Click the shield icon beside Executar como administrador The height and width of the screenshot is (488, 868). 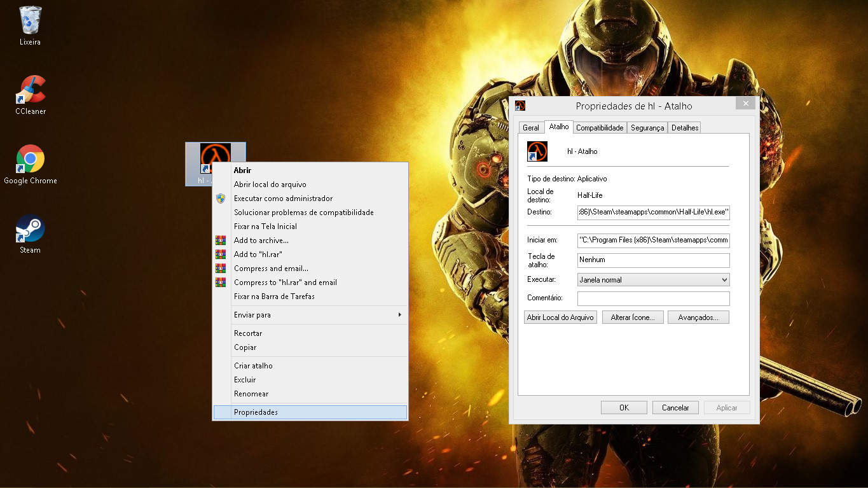(221, 199)
